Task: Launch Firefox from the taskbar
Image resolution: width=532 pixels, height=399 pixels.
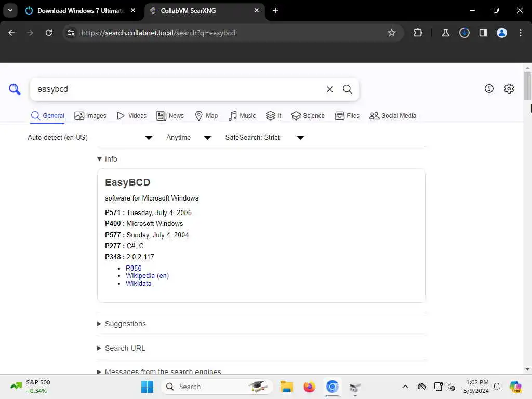Action: [309, 387]
